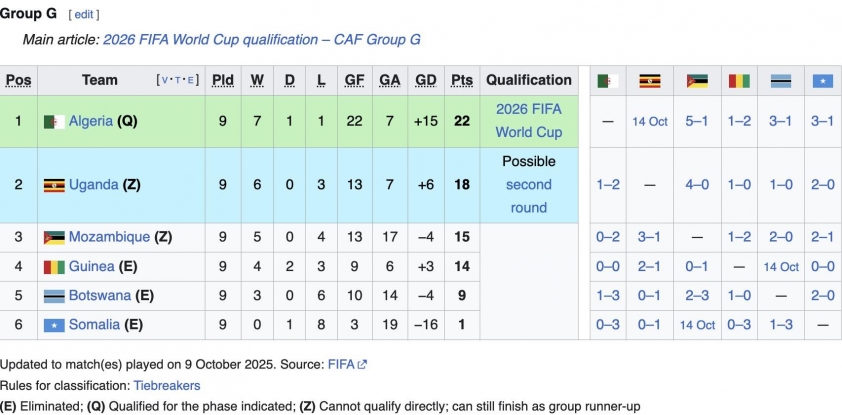Click the edit link next to Group G
The height and width of the screenshot is (415, 842).
point(84,15)
